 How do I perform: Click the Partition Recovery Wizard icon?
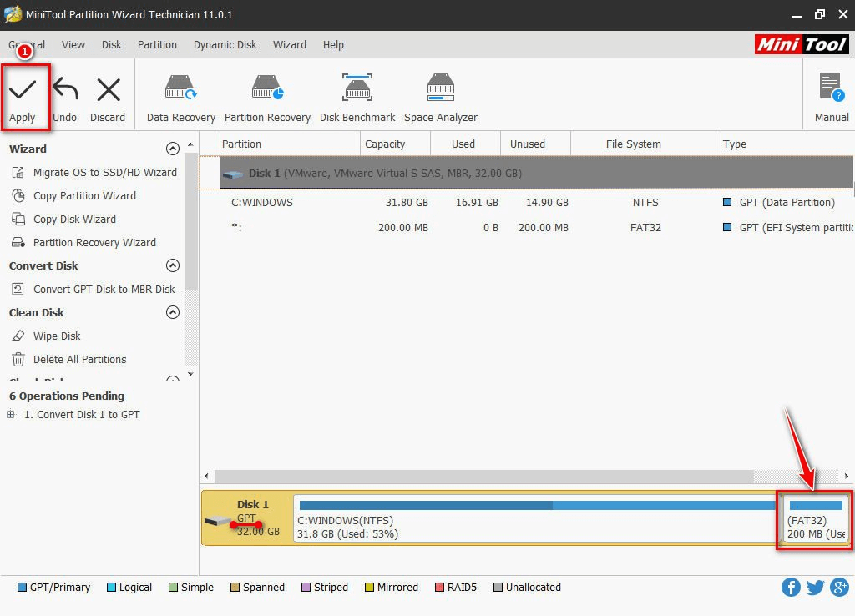pos(18,243)
